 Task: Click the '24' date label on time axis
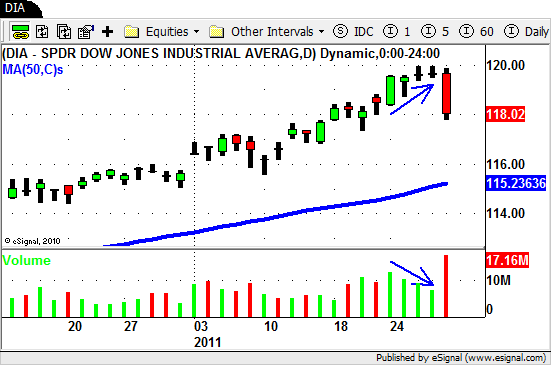click(x=397, y=326)
